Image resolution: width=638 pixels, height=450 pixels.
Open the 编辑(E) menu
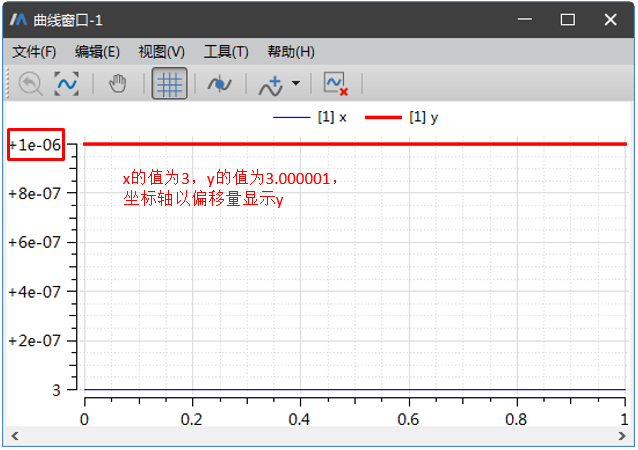[x=97, y=52]
